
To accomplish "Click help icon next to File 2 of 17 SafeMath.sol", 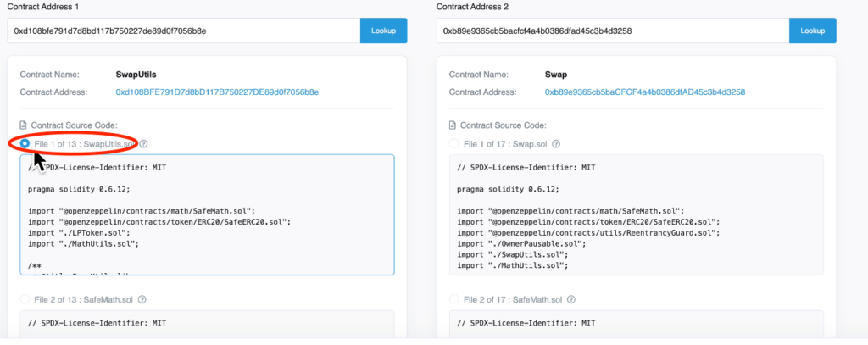I will [x=571, y=299].
